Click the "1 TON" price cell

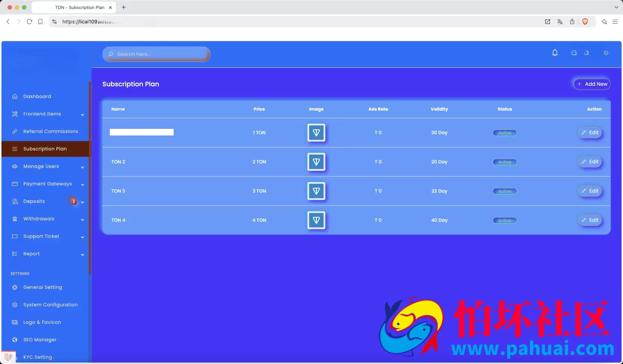259,133
